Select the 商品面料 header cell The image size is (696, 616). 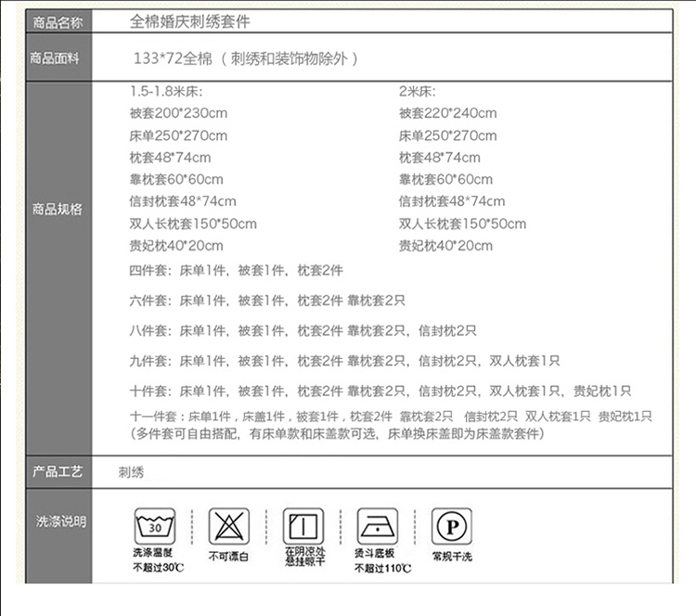coord(57,58)
